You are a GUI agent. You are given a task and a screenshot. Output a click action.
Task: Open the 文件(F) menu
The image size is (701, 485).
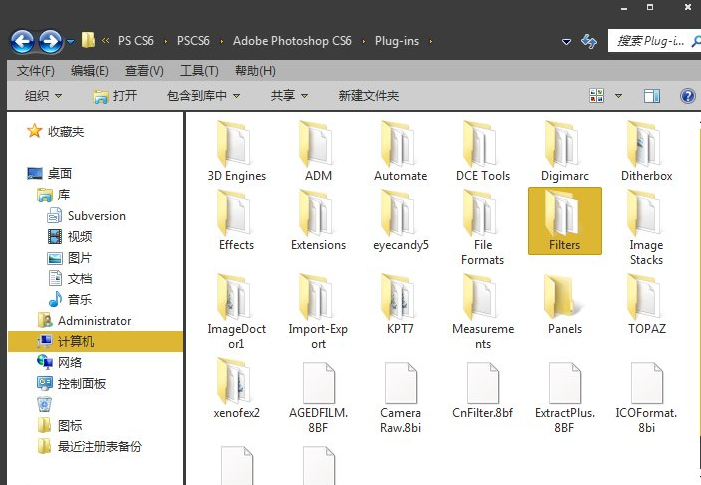[35, 71]
